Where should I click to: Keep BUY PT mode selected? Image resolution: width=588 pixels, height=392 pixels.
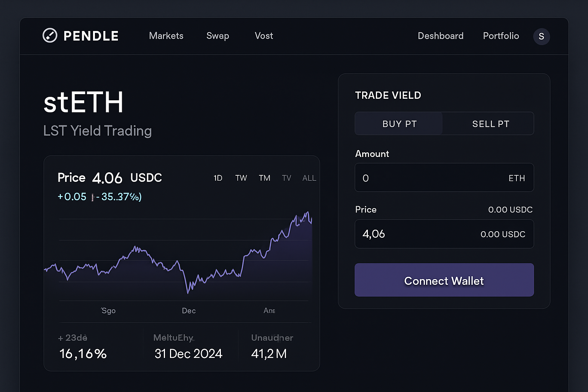(x=399, y=123)
